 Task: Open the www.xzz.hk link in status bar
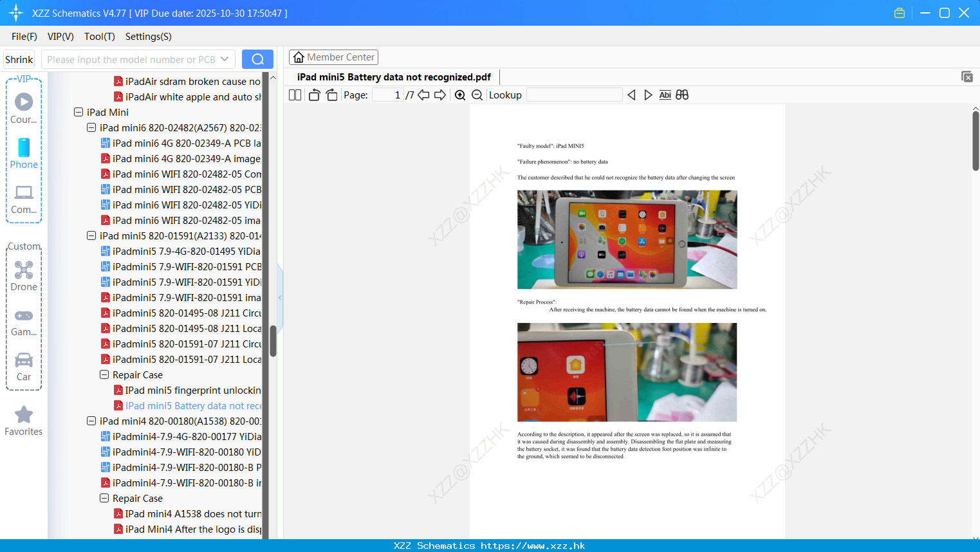coord(533,546)
